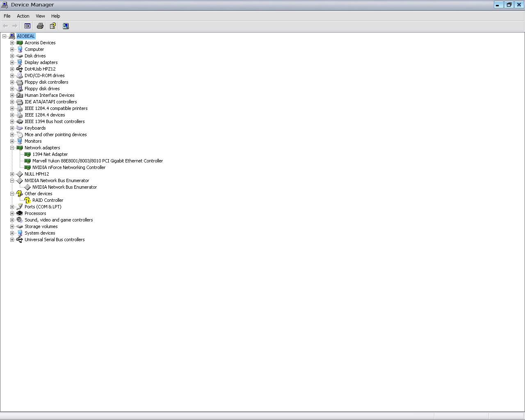Image resolution: width=525 pixels, height=420 pixels.
Task: Click the Keyboards category icon
Action: pos(20,128)
